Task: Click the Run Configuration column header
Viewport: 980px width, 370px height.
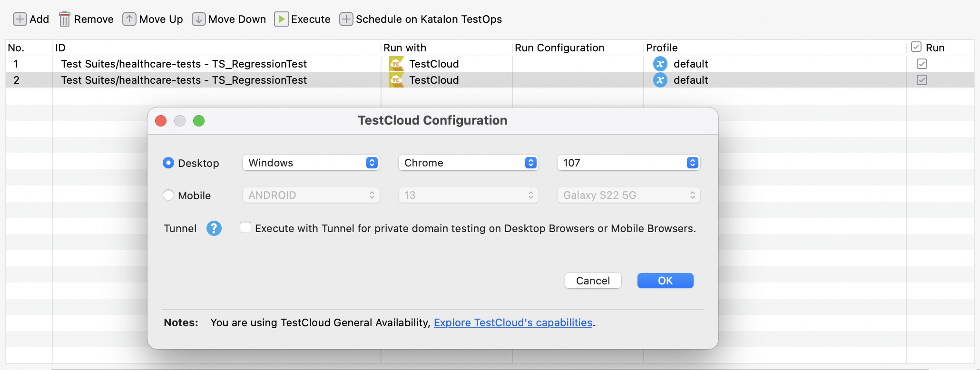Action: pos(578,48)
